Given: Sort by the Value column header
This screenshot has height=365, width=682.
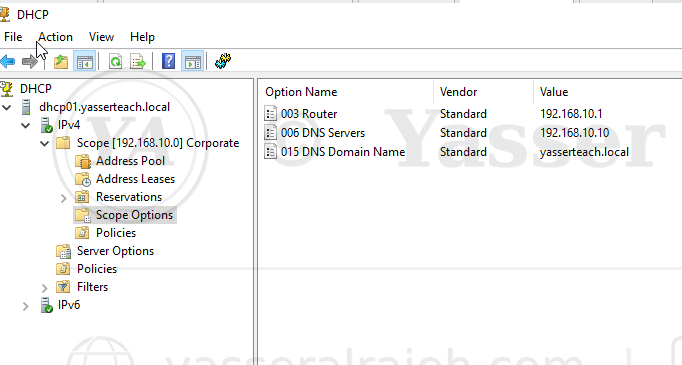Looking at the screenshot, I should [x=554, y=92].
